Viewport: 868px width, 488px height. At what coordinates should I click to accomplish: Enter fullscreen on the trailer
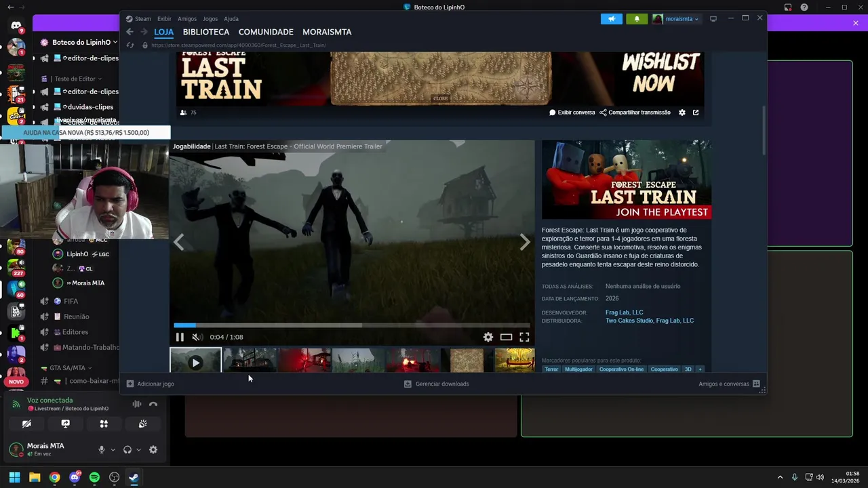point(524,337)
